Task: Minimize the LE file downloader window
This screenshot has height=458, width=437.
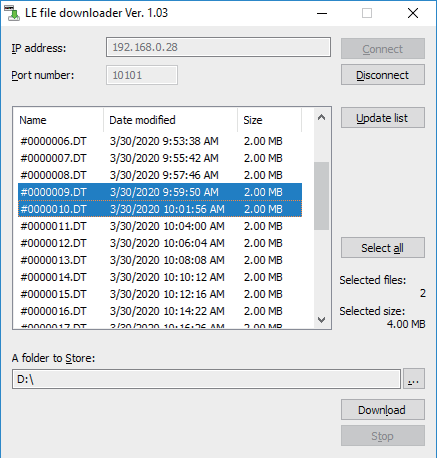Action: [x=322, y=13]
